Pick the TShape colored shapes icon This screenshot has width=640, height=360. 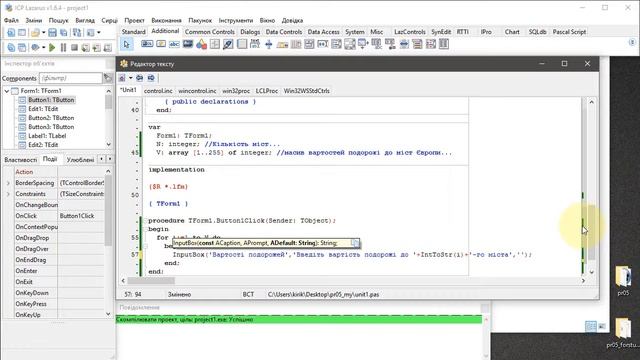[201, 44]
